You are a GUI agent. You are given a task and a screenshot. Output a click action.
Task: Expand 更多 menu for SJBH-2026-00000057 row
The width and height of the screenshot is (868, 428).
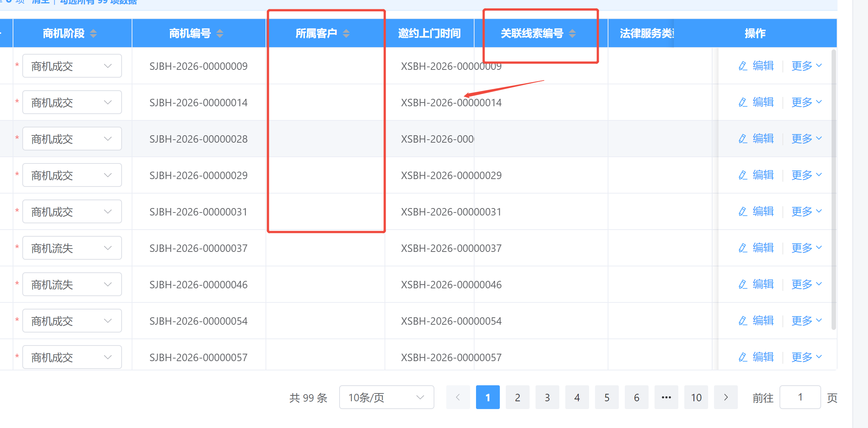pos(806,357)
